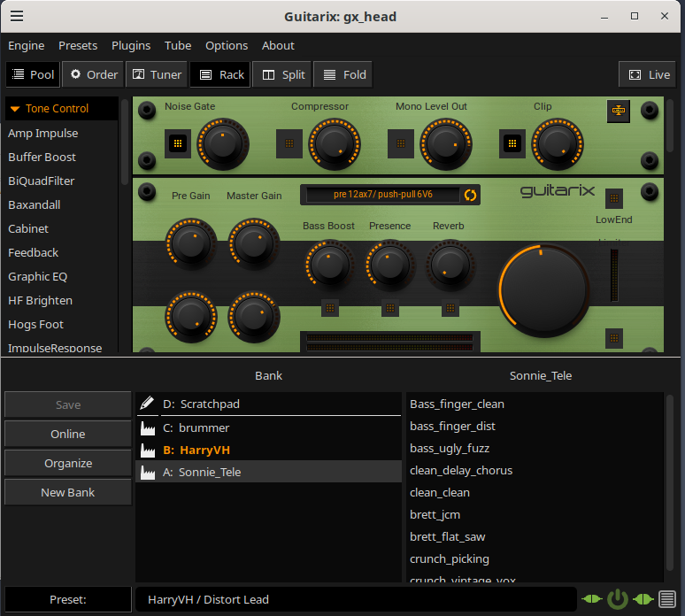
Task: Click the rack order icon beside Clip
Action: tap(618, 111)
